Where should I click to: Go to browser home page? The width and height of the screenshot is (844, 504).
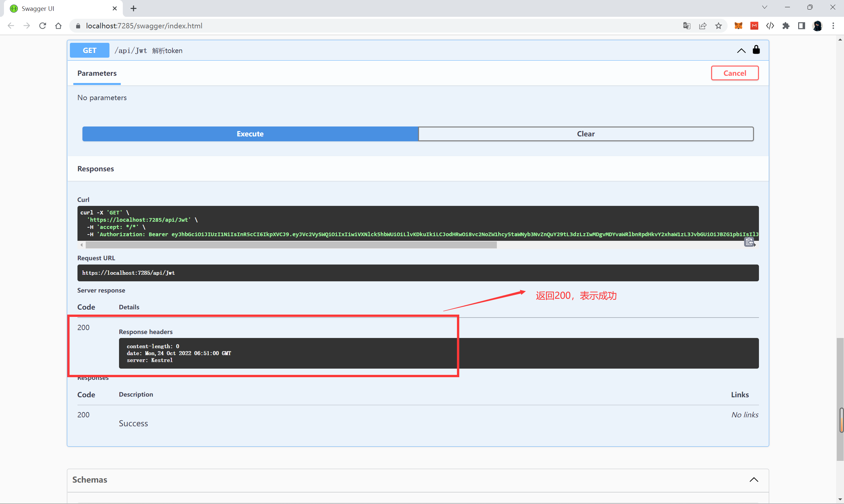click(x=58, y=26)
